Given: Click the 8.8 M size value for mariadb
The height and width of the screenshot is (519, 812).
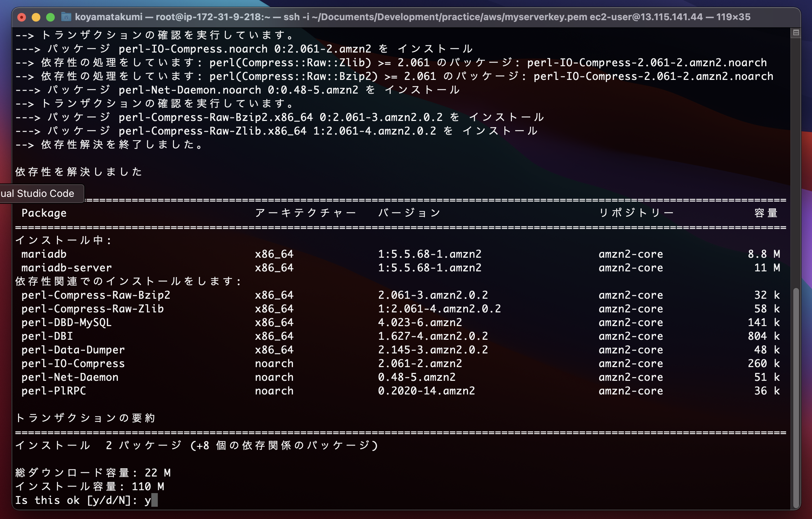Looking at the screenshot, I should 764,254.
